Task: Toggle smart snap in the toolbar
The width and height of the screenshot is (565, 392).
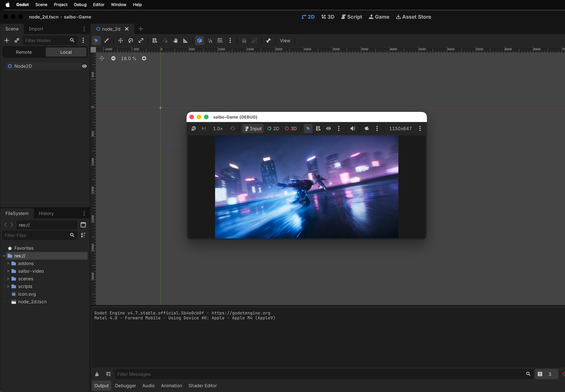Action: (210, 40)
